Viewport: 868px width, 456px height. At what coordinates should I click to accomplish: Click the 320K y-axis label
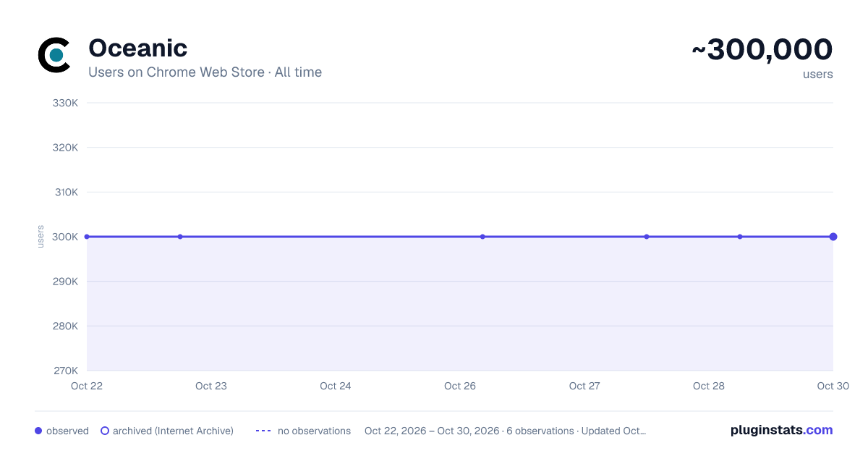pos(65,148)
